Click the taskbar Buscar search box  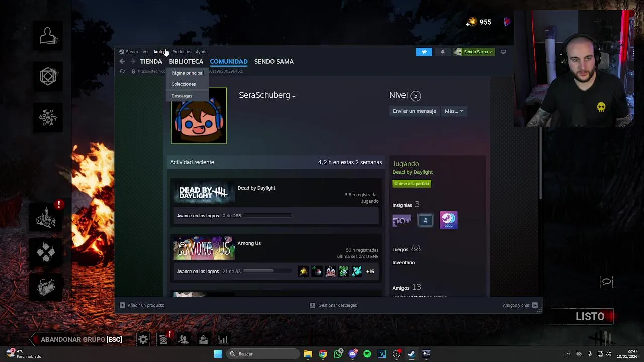tap(262, 354)
